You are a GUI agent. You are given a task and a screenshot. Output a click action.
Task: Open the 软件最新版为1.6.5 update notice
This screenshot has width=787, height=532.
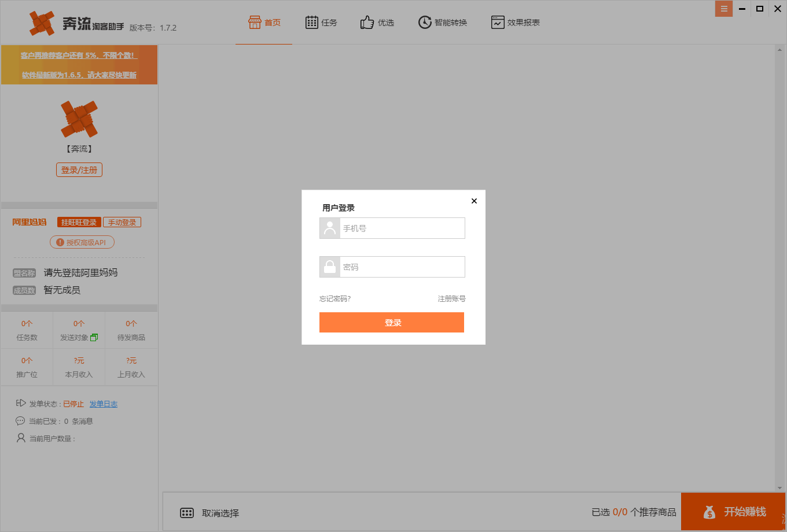point(79,75)
